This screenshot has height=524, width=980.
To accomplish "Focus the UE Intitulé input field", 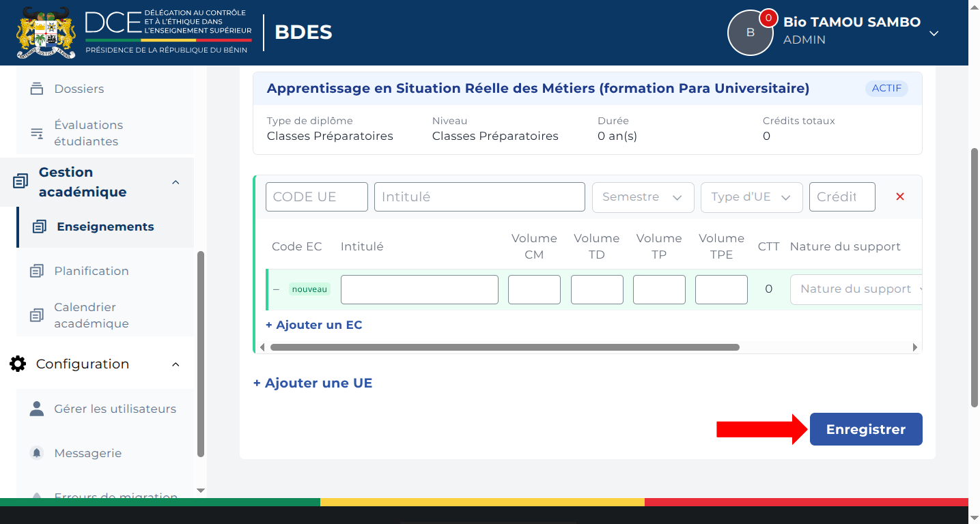I will [x=479, y=196].
